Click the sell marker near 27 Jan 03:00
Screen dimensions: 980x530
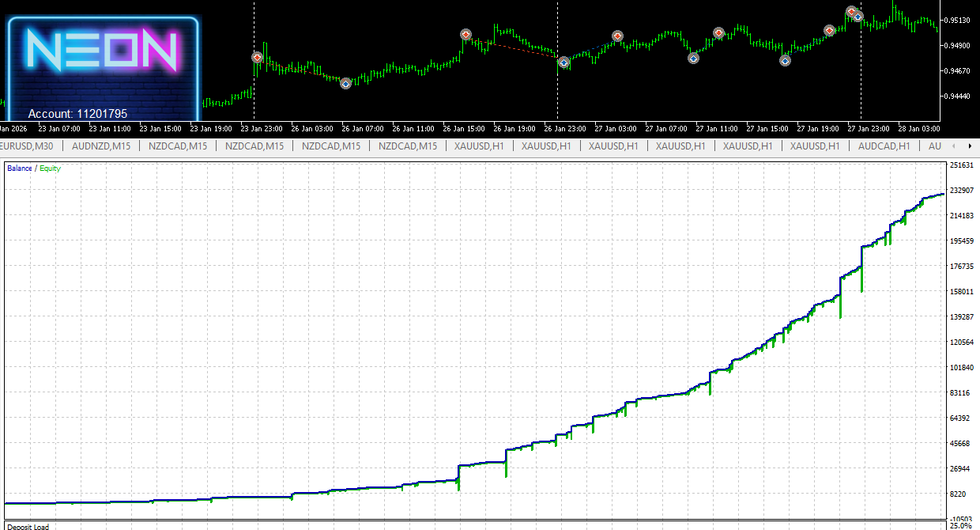click(x=617, y=36)
